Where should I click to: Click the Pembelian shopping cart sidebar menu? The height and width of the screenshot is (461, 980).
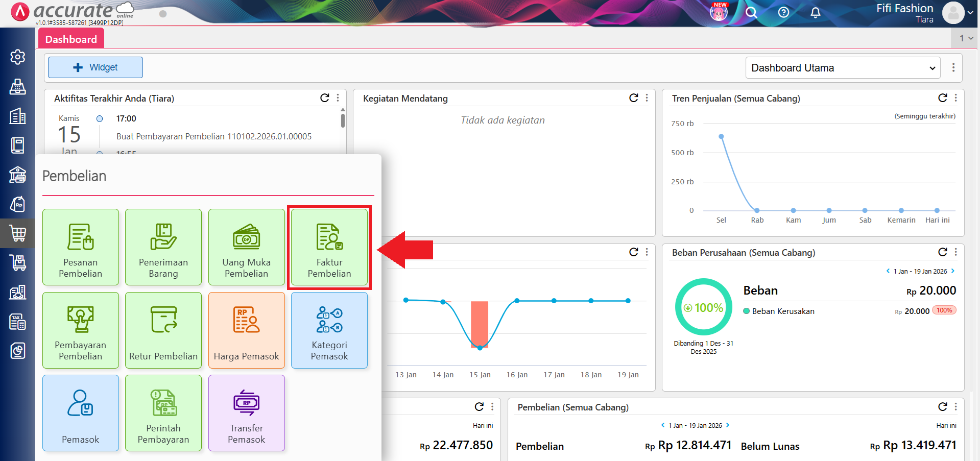[x=18, y=233]
